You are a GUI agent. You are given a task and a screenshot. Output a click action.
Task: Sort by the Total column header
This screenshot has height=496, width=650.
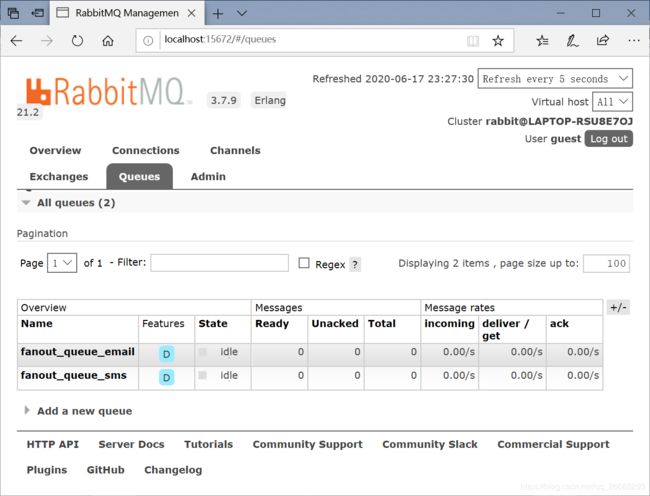(382, 324)
